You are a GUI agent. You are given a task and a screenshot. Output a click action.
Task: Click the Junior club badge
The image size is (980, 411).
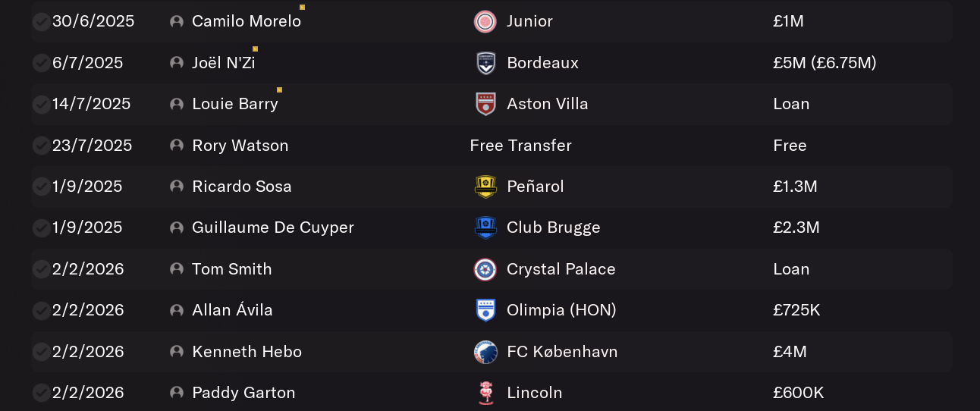485,21
